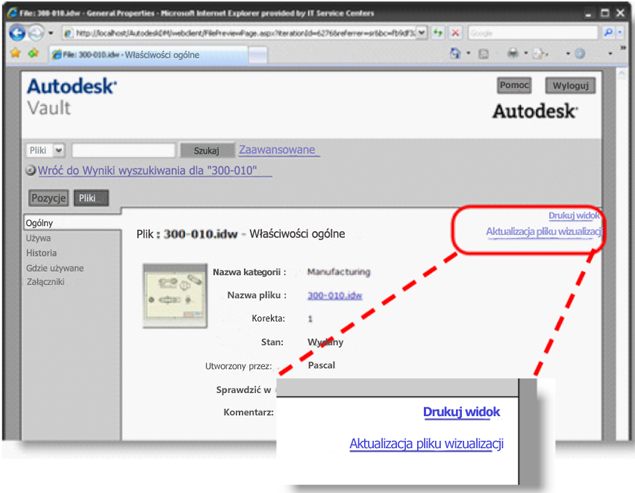Open the Pliki search type dropdown

pyautogui.click(x=46, y=150)
